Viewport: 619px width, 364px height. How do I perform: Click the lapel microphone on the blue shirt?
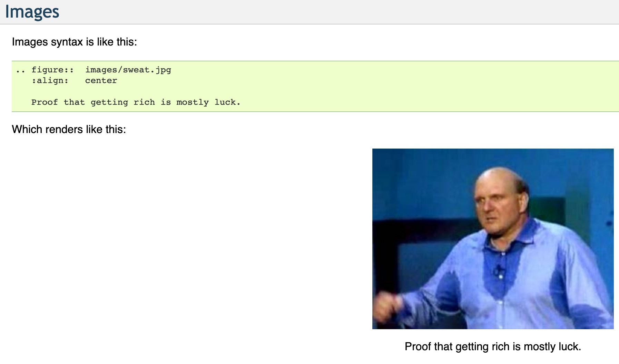(x=499, y=271)
